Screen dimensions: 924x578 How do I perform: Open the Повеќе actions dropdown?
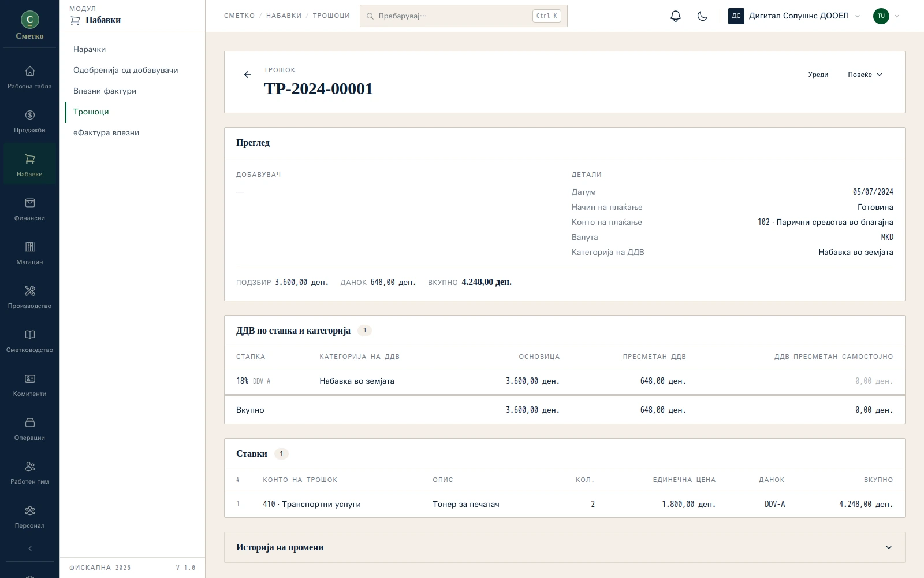[x=865, y=75]
